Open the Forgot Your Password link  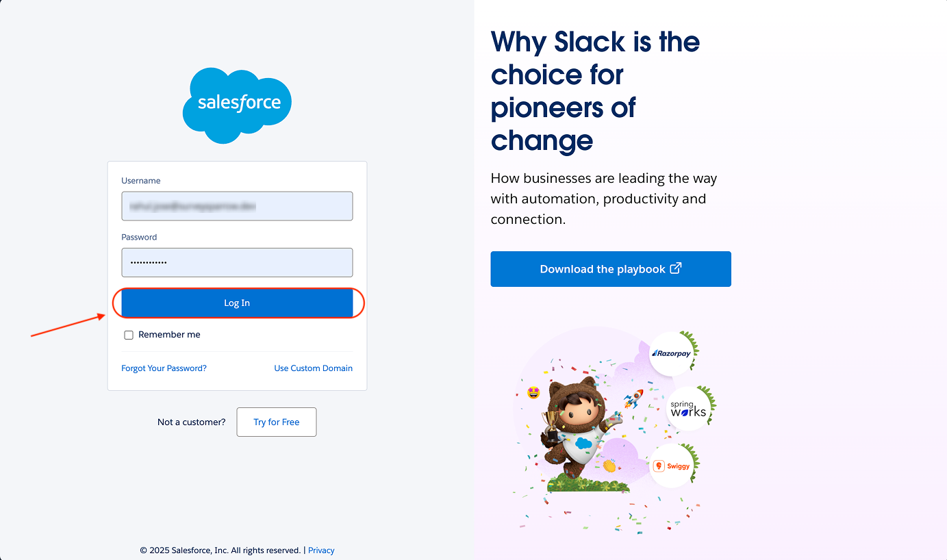click(164, 368)
